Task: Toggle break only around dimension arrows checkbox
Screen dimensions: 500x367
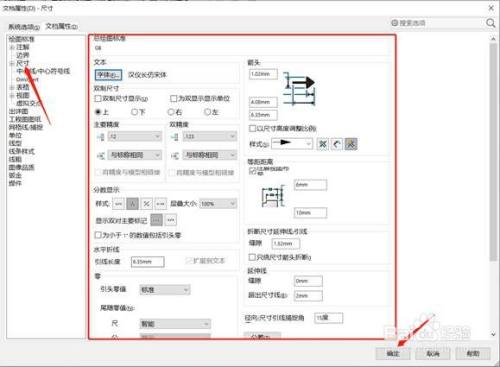Action: pyautogui.click(x=252, y=257)
